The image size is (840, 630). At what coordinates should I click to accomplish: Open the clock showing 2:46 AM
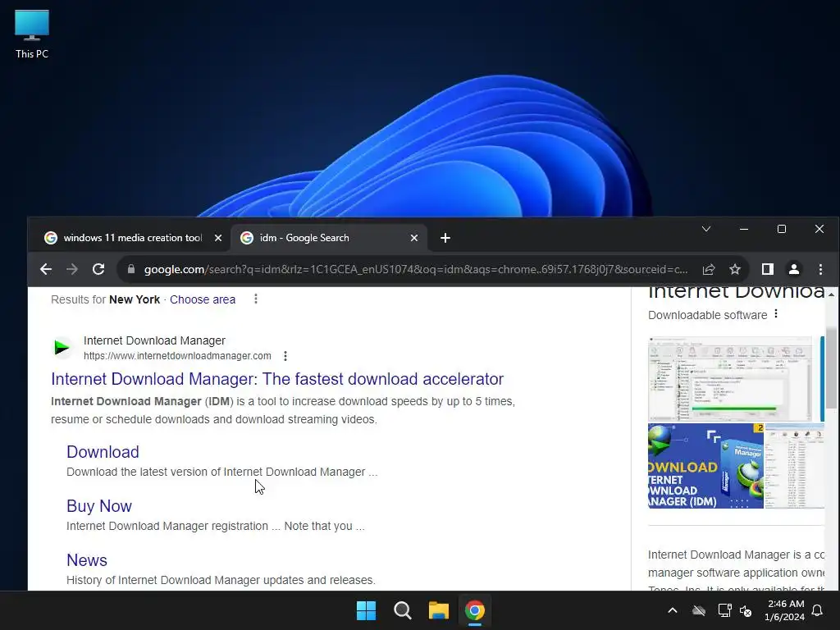coord(784,610)
